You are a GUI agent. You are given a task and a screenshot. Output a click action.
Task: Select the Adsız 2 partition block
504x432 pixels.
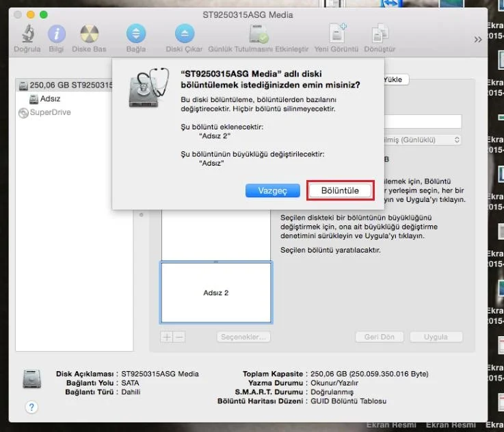tap(216, 292)
